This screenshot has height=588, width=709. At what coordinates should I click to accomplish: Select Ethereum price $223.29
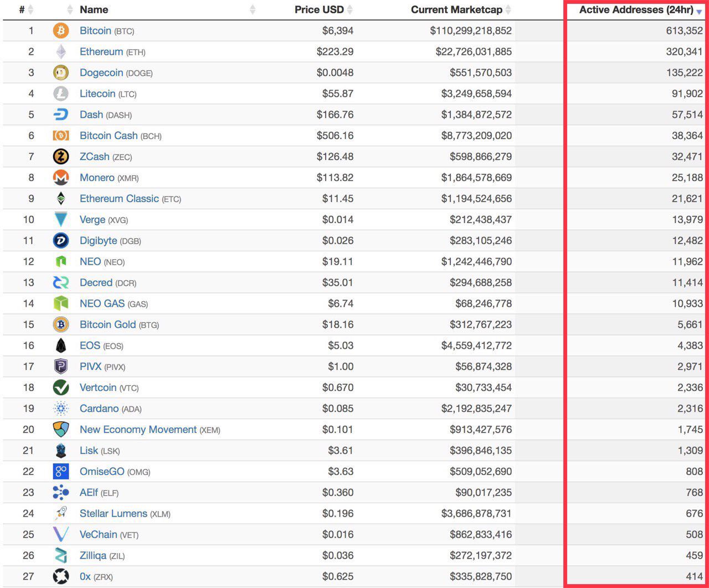tap(335, 52)
